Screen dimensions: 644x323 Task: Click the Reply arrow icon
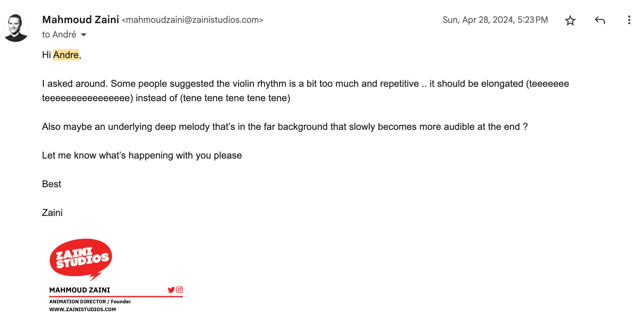600,20
